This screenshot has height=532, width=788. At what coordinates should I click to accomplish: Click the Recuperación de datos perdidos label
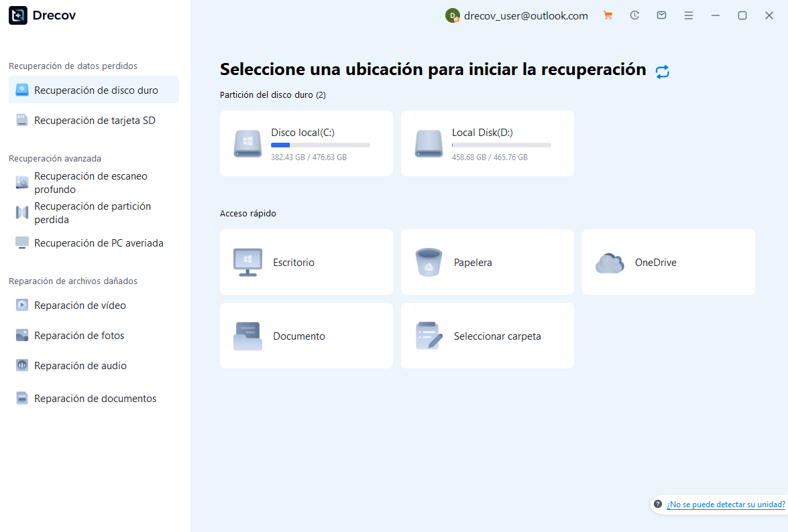(x=73, y=66)
